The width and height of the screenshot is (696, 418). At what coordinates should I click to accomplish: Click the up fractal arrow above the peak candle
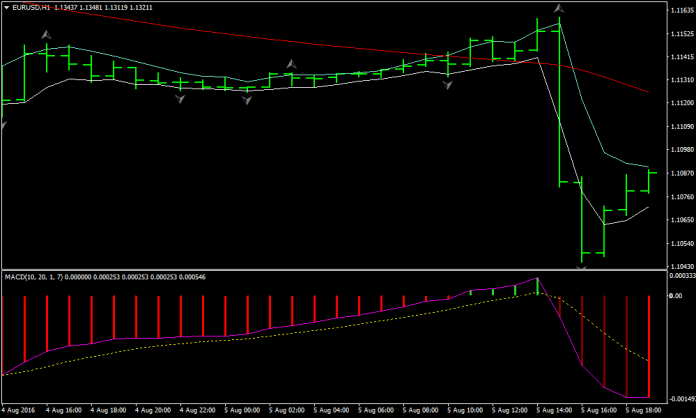point(559,9)
